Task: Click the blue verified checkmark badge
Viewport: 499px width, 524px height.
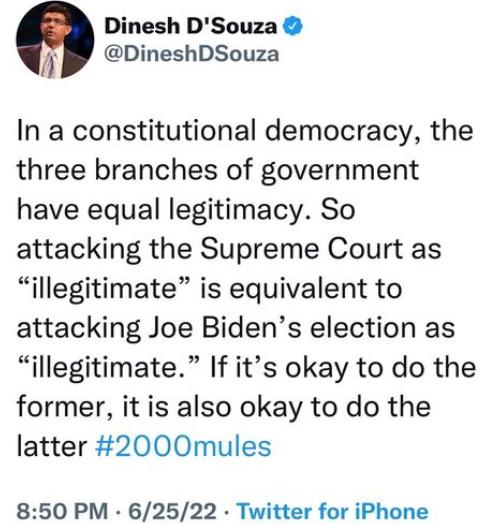Action: 293,26
